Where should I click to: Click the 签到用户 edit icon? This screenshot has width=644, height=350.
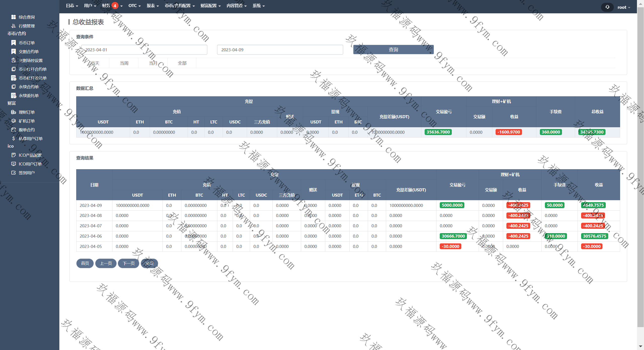pos(14,173)
